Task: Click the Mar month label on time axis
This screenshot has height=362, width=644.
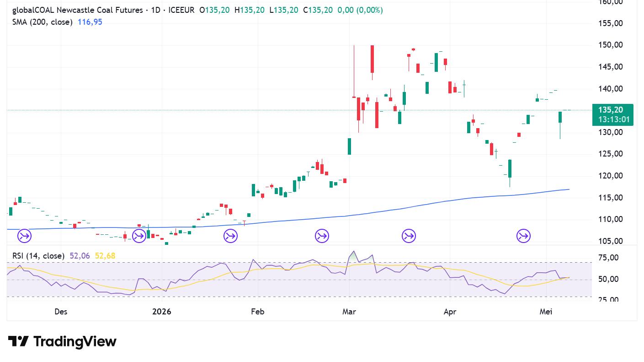Action: pos(349,312)
